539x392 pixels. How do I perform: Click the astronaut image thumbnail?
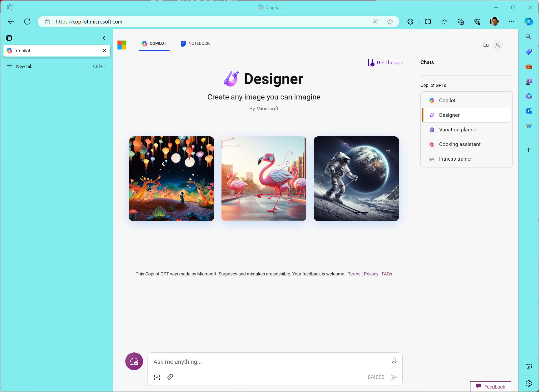click(356, 179)
